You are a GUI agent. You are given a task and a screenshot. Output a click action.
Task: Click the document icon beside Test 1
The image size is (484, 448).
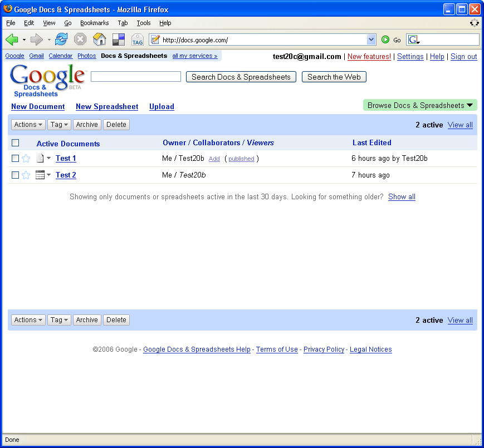(x=40, y=158)
